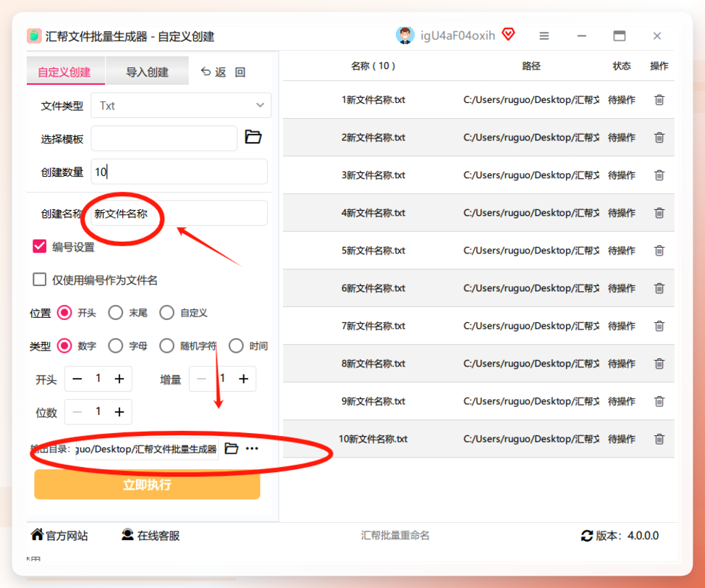Open 在线客服 support icon

pyautogui.click(x=127, y=534)
